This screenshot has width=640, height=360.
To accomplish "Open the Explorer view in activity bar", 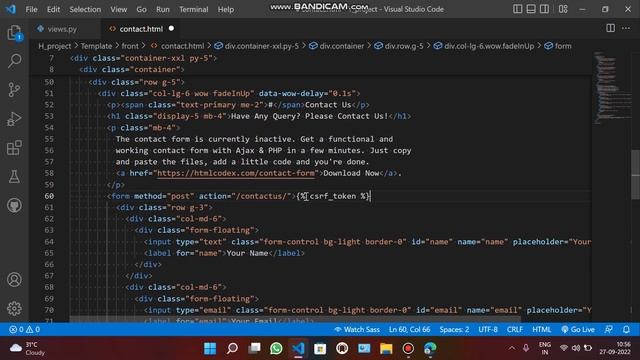I will pyautogui.click(x=14, y=33).
